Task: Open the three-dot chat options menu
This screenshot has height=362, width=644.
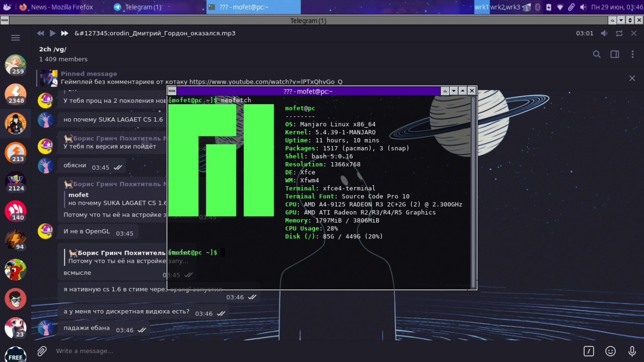Action: (632, 54)
